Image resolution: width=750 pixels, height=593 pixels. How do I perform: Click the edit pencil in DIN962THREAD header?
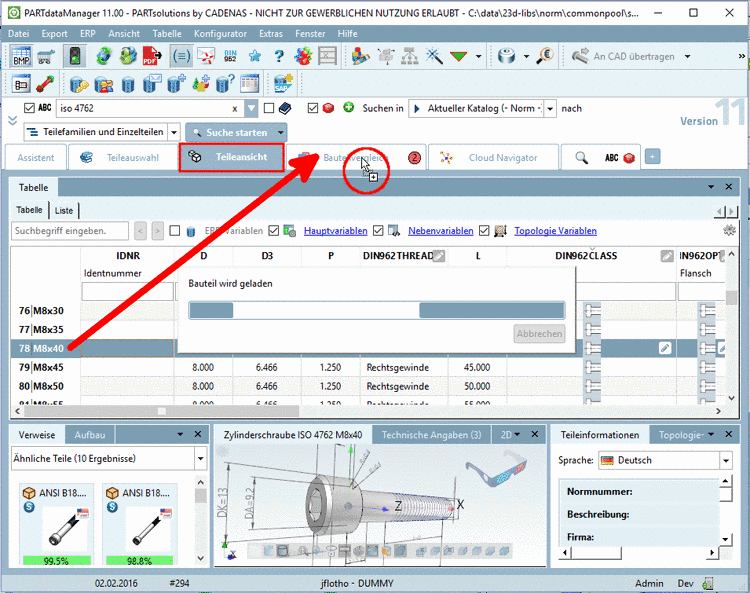[439, 256]
